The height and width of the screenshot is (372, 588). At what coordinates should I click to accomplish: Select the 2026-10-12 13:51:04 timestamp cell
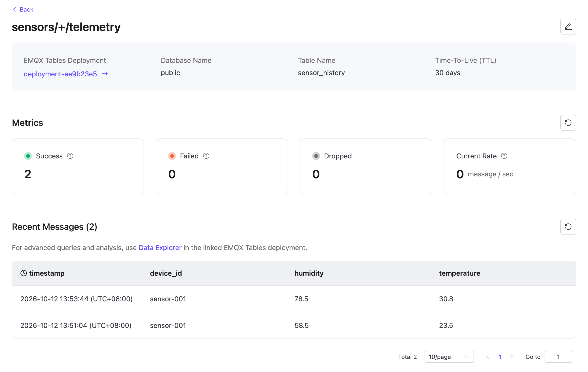(x=76, y=325)
